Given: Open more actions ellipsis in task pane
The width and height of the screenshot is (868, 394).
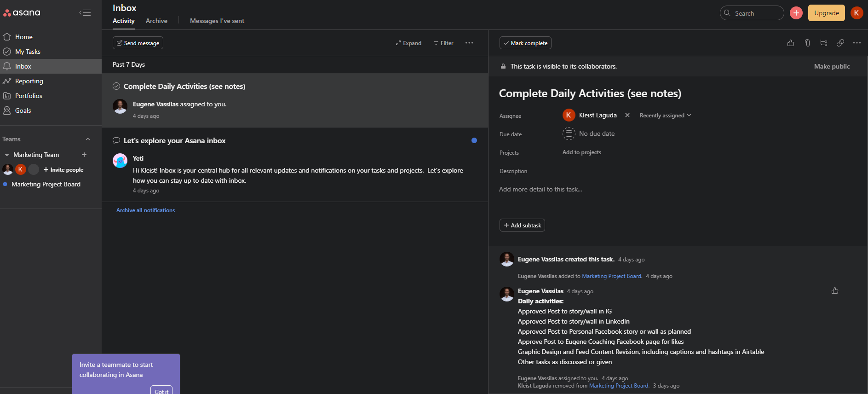Looking at the screenshot, I should pyautogui.click(x=857, y=43).
